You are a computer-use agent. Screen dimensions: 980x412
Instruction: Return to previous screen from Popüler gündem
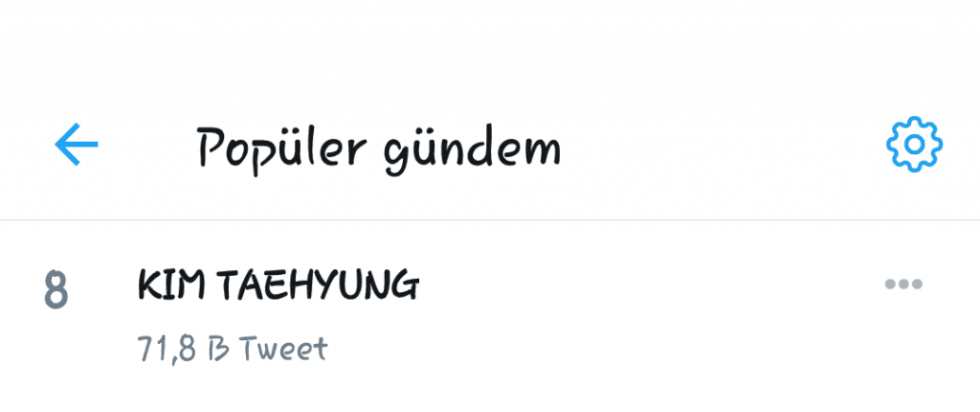click(77, 144)
